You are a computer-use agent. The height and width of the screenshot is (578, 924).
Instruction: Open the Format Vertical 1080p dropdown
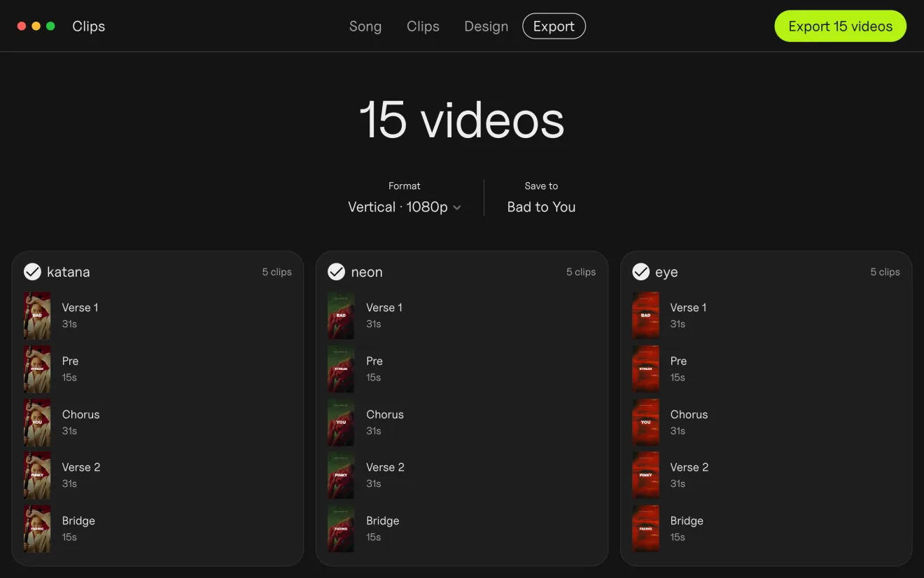405,207
